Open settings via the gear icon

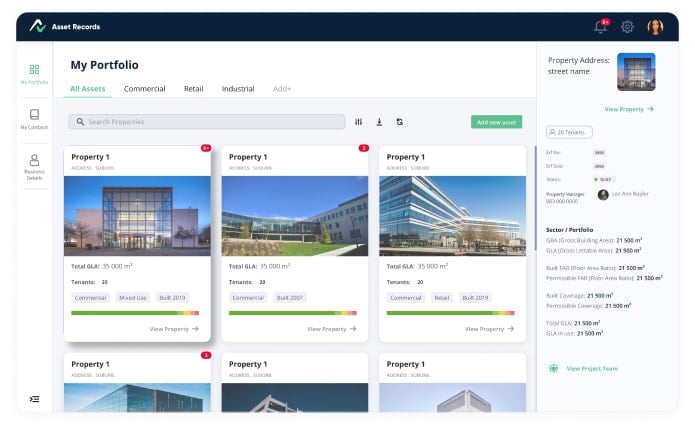(627, 27)
